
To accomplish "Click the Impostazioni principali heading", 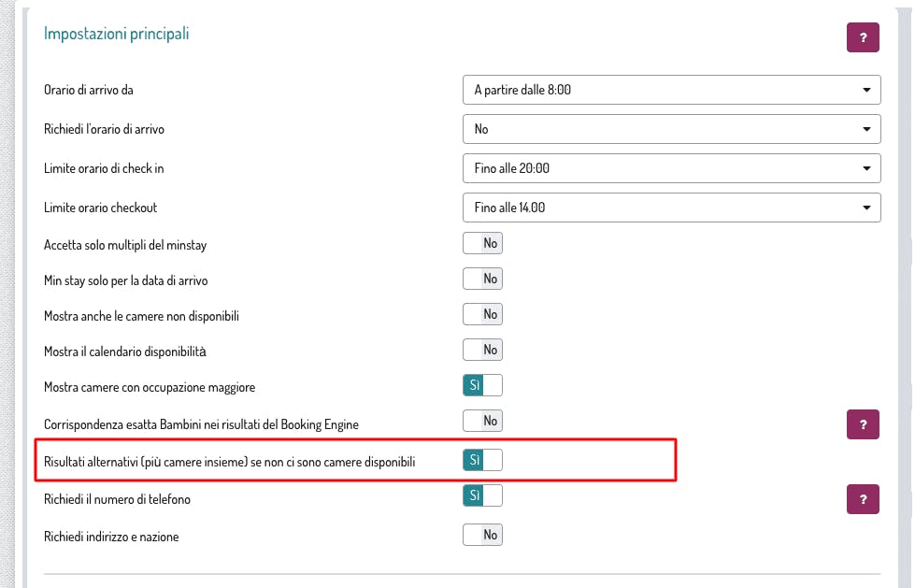I will pos(117,34).
